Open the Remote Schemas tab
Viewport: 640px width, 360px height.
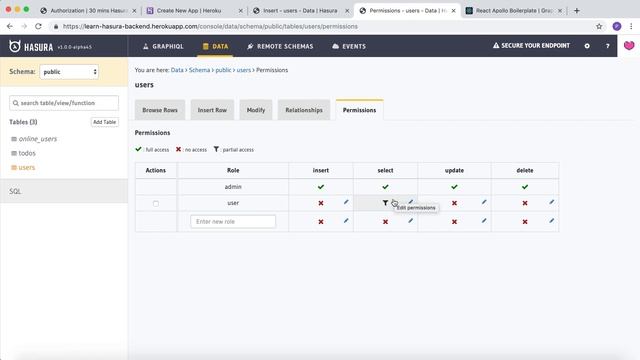(280, 46)
